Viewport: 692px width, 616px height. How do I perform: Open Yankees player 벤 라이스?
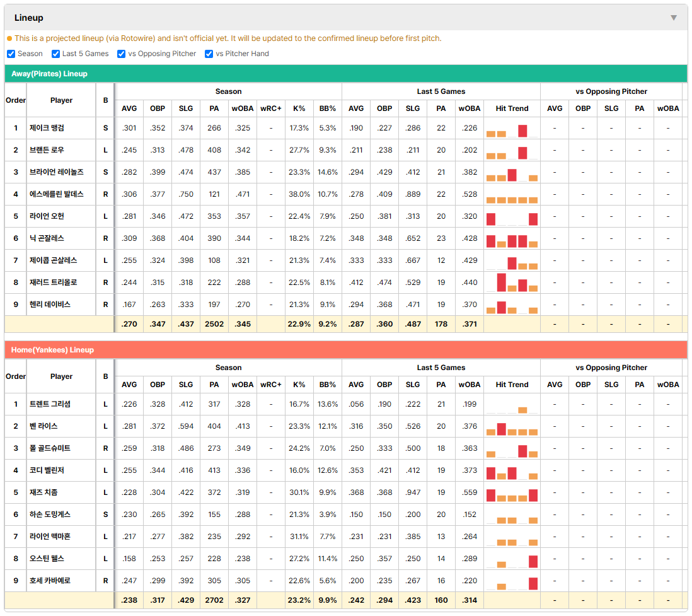coord(43,426)
